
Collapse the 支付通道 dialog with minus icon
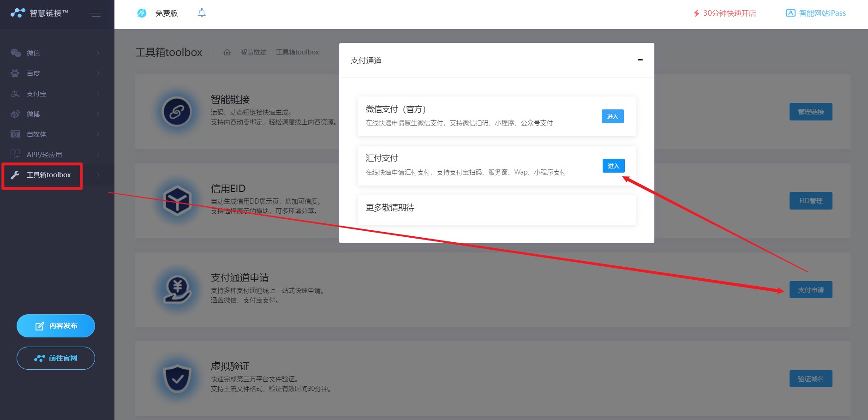coord(640,60)
